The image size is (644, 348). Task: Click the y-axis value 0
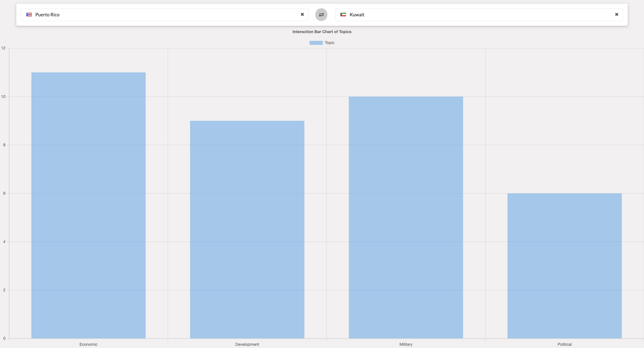coord(4,339)
